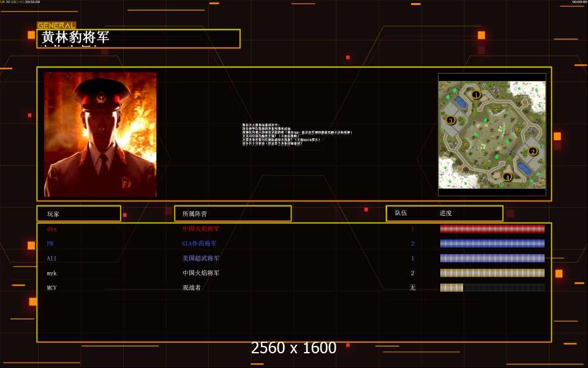588x368 pixels.
Task: Click PR's blue loading progress bar
Action: pos(492,243)
